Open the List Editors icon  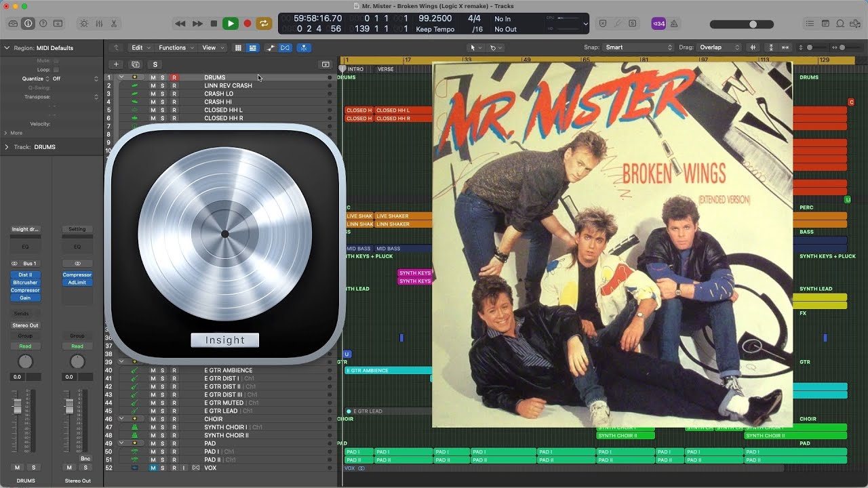[810, 23]
